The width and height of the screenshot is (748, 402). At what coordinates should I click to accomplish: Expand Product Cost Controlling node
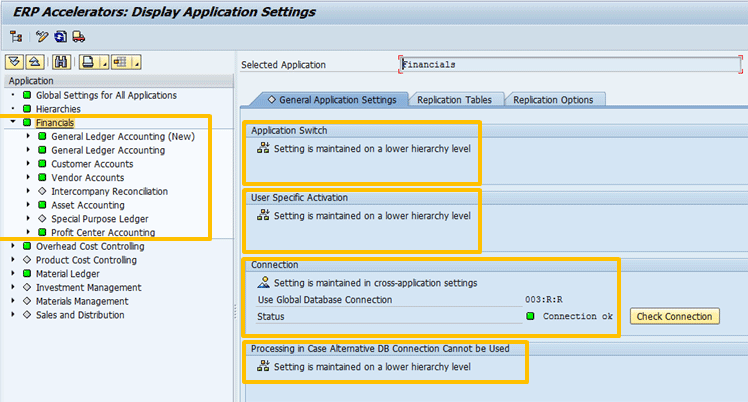(x=13, y=260)
